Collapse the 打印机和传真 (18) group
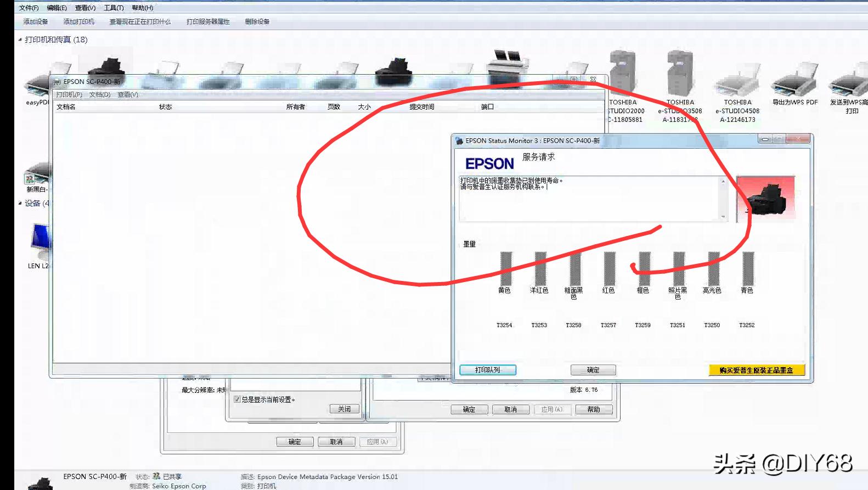The height and width of the screenshot is (490, 868). 20,40
